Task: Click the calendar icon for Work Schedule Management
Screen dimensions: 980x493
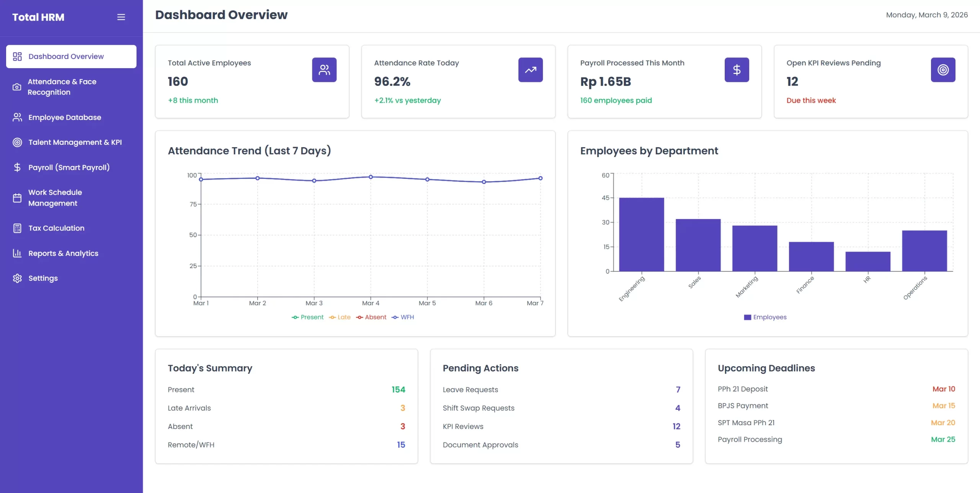Action: point(17,198)
